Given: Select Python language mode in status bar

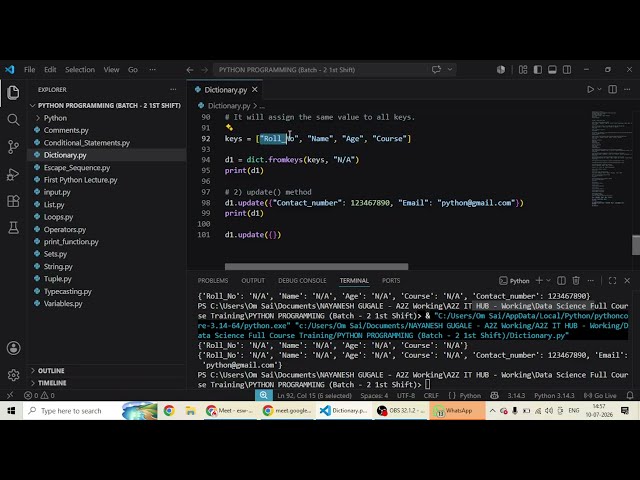Looking at the screenshot, I should [x=470, y=395].
